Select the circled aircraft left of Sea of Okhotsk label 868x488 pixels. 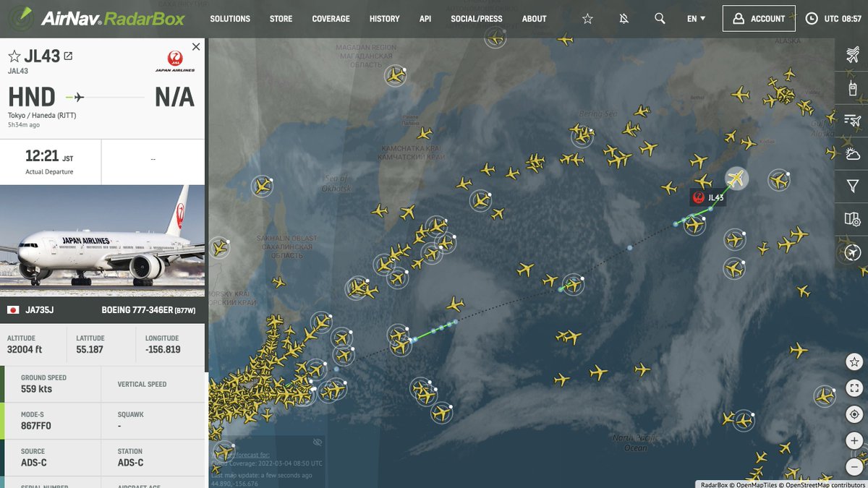point(262,187)
